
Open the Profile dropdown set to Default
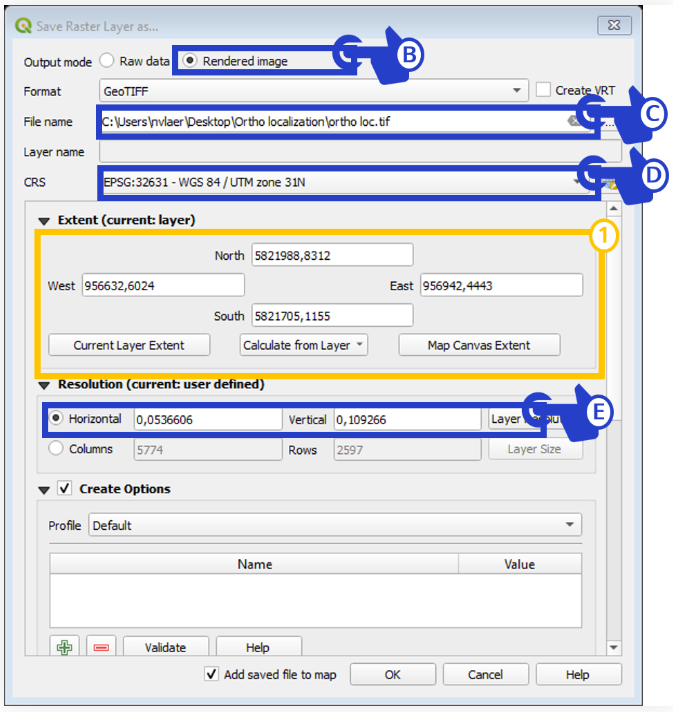point(334,525)
